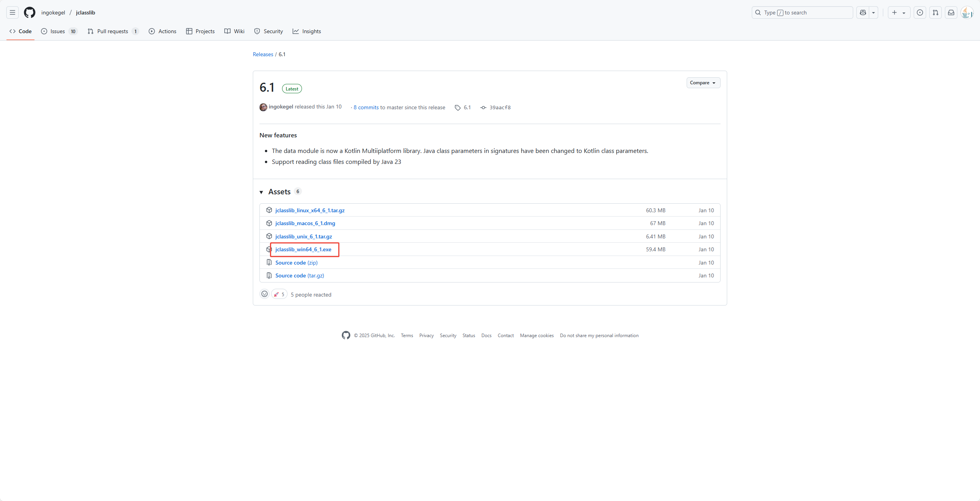Go back to the Releases breadcrumb

point(263,54)
